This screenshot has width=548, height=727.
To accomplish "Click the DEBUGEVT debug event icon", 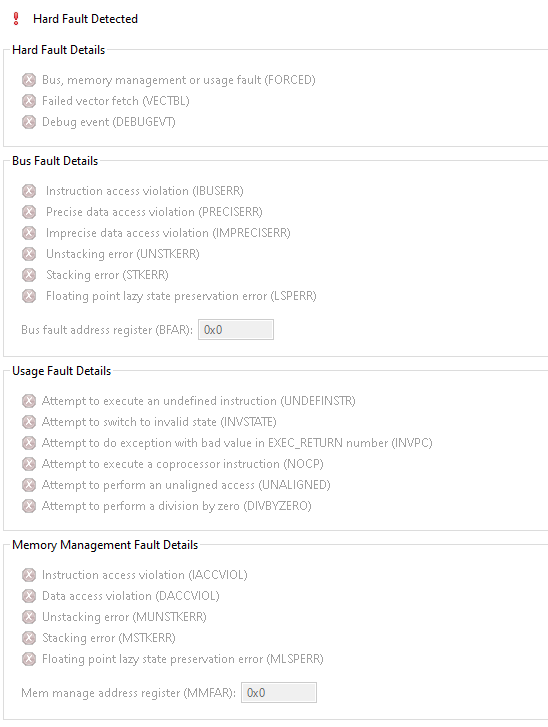I will tap(29, 122).
